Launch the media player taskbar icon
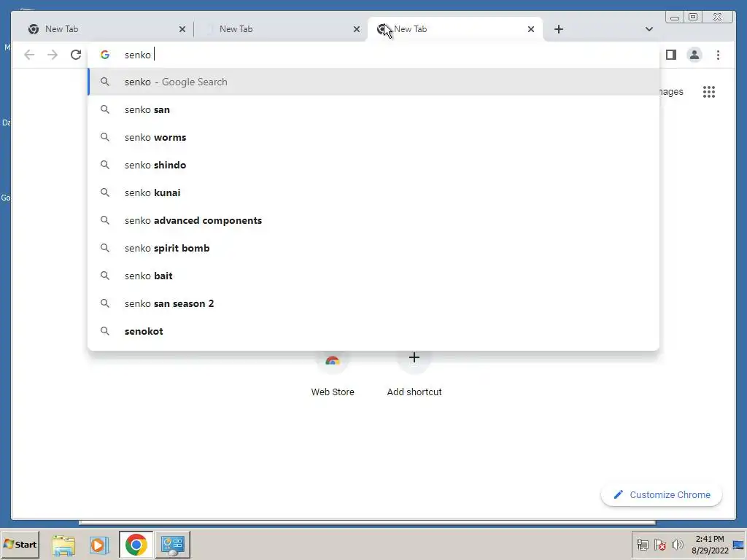Image resolution: width=747 pixels, height=560 pixels. [99, 545]
